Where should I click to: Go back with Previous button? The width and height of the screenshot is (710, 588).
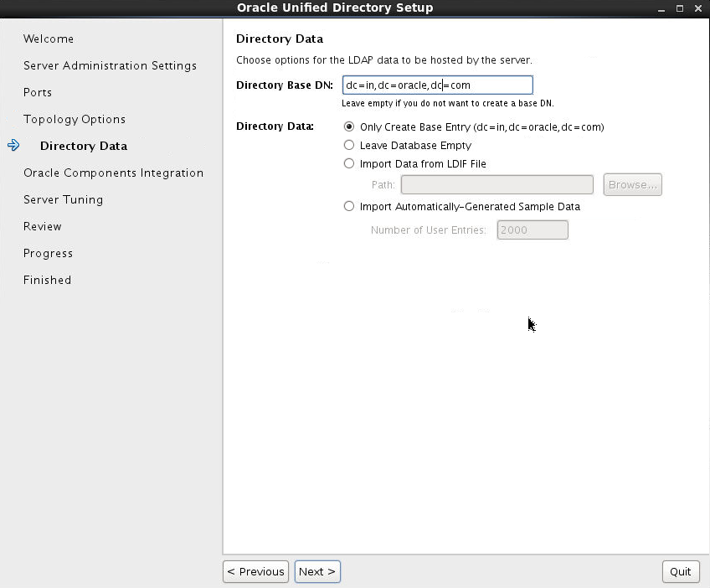point(256,572)
